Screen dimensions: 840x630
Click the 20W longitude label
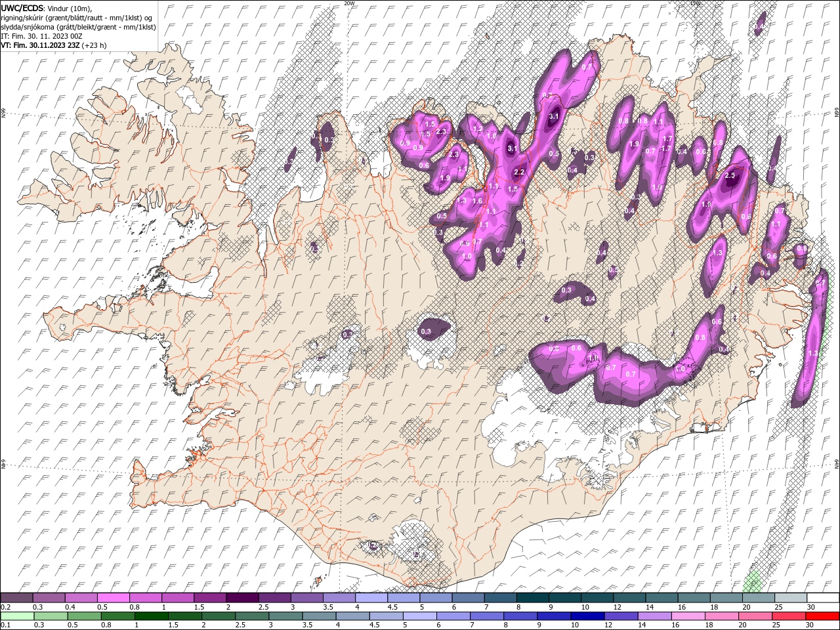pyautogui.click(x=349, y=3)
